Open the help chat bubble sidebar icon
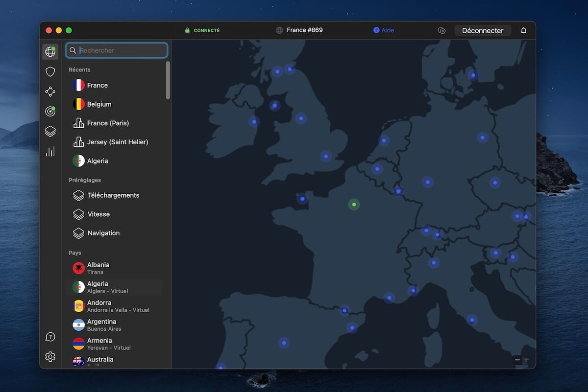The height and width of the screenshot is (392, 588). click(x=50, y=337)
